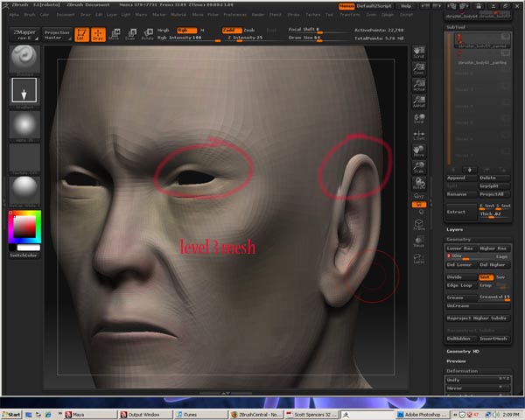Image resolution: width=525 pixels, height=420 pixels.
Task: Activate the Lasso selection icon
Action: point(419,258)
